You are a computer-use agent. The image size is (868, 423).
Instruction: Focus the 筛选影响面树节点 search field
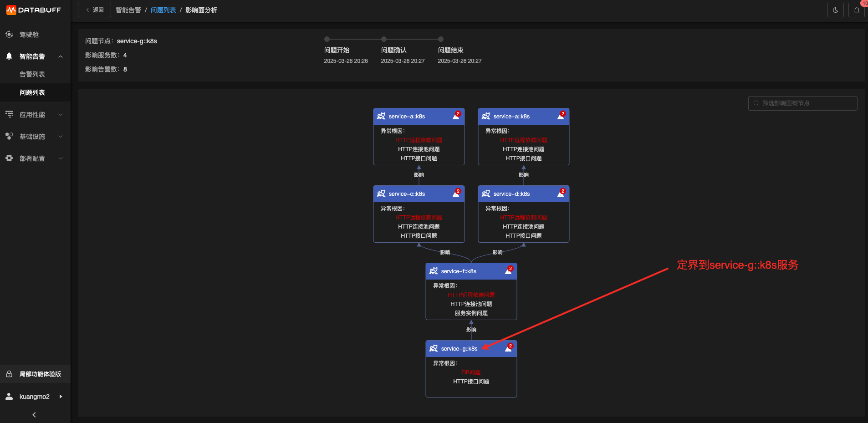(x=802, y=103)
